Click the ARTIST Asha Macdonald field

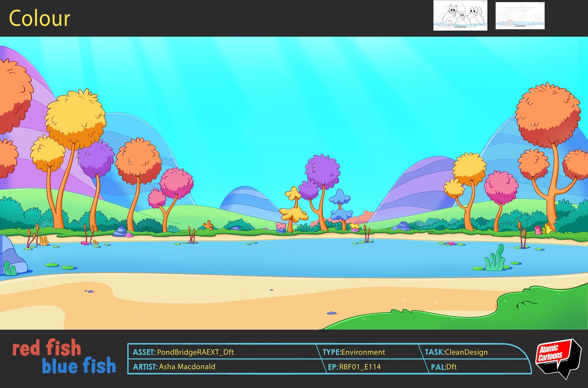pyautogui.click(x=174, y=367)
